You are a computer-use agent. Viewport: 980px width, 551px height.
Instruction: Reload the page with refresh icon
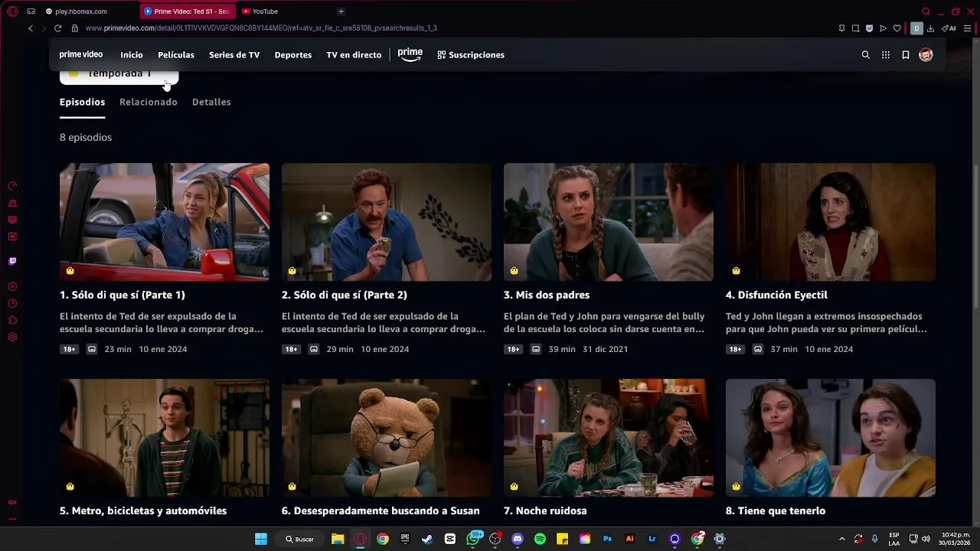click(58, 28)
